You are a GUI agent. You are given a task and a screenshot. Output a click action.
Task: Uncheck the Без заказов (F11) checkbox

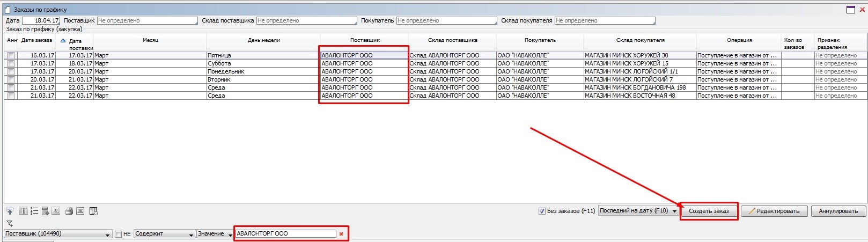542,211
